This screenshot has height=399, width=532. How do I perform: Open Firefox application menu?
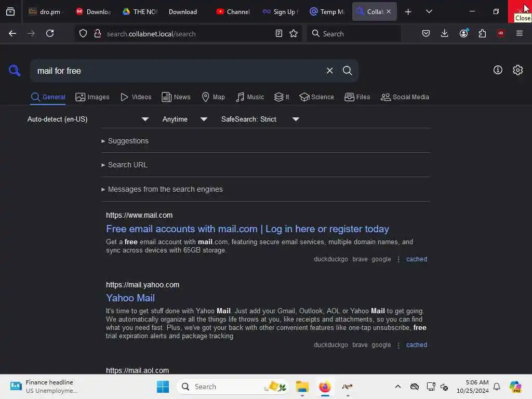pyautogui.click(x=520, y=33)
